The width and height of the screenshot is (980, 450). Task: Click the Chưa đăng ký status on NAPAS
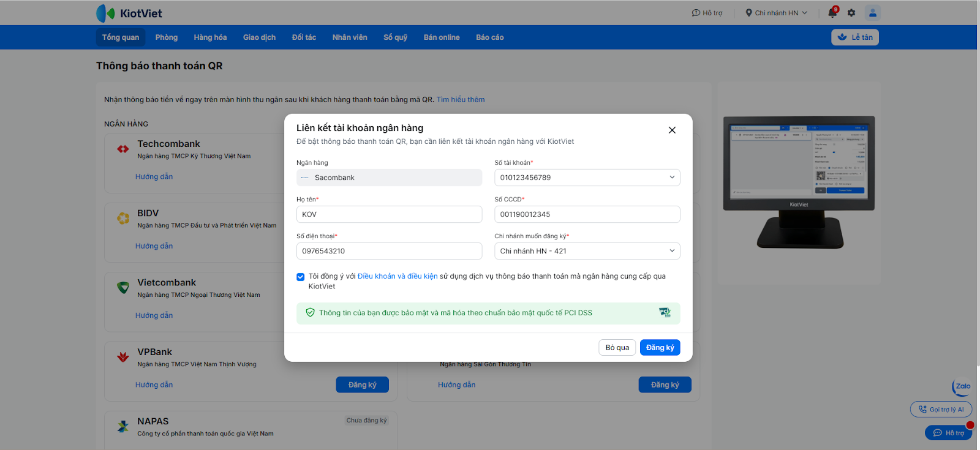[367, 421]
